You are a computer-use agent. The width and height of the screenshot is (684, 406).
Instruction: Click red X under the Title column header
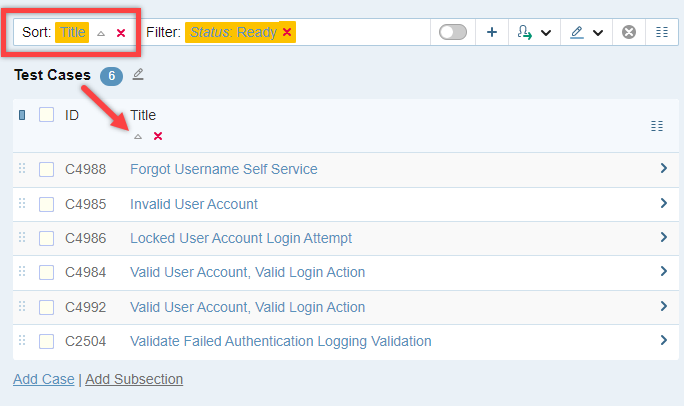[x=158, y=136]
